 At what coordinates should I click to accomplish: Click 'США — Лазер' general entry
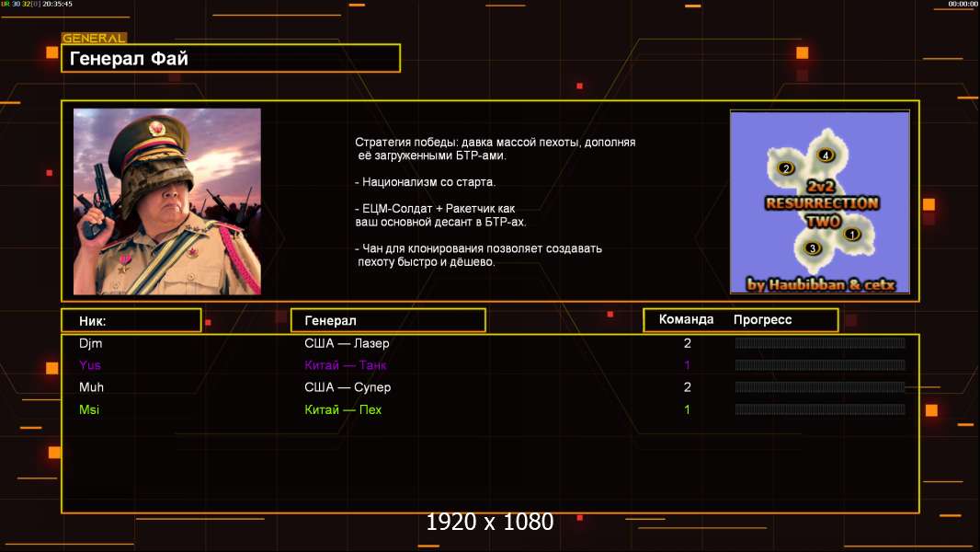point(347,343)
